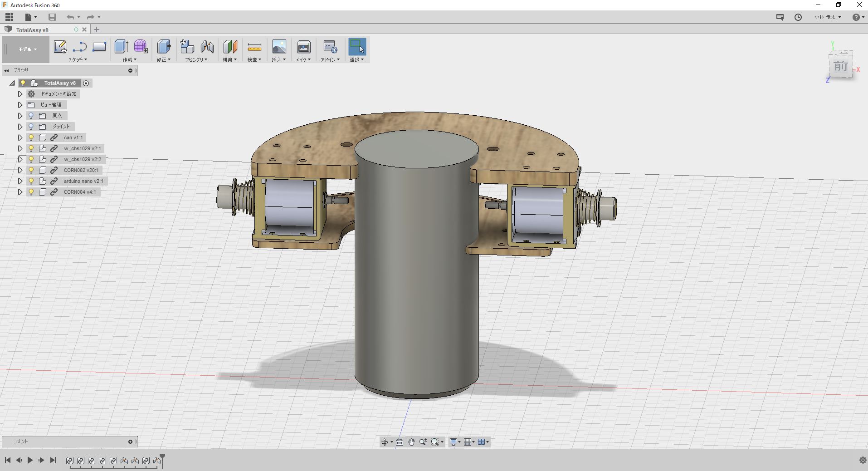868x471 pixels.
Task: Add a new design tab
Action: [96, 29]
